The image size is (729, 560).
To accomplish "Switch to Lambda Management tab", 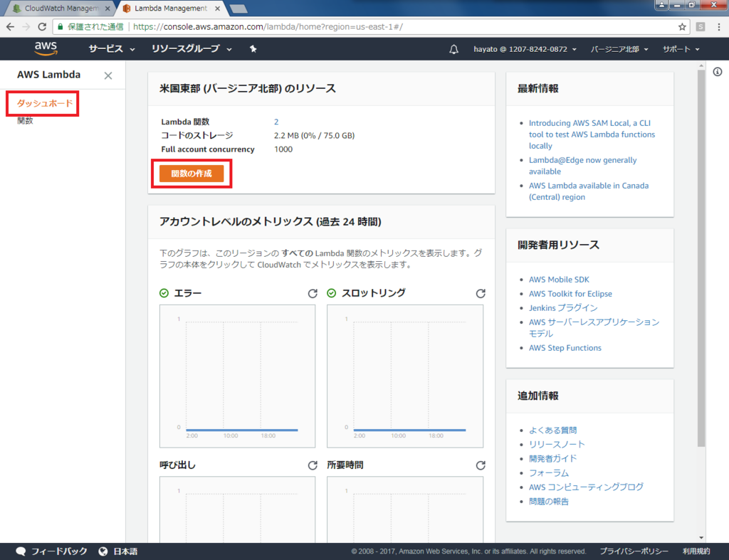I will pos(171,9).
